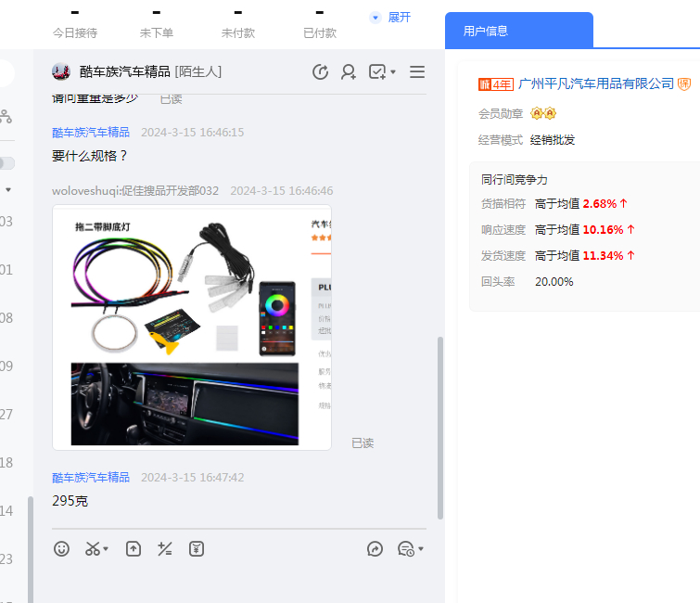This screenshot has height=603, width=700.
Task: Click the add contact icon
Action: pos(349,71)
